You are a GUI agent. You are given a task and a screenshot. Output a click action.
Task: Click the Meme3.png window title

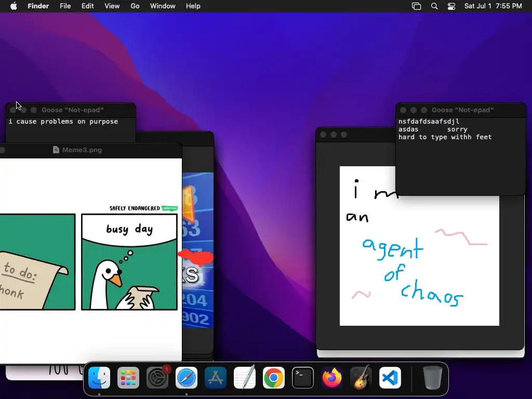[82, 150]
